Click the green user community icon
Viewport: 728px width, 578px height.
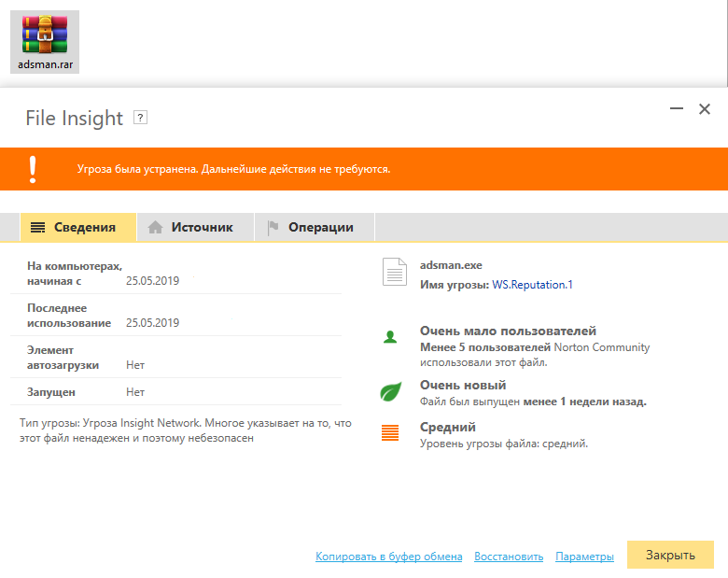[x=390, y=337]
